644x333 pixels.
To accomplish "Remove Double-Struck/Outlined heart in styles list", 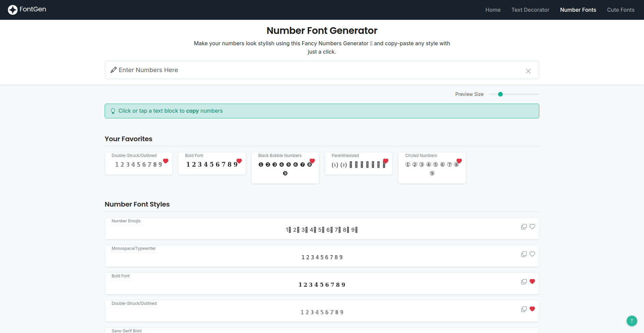I will coord(532,309).
